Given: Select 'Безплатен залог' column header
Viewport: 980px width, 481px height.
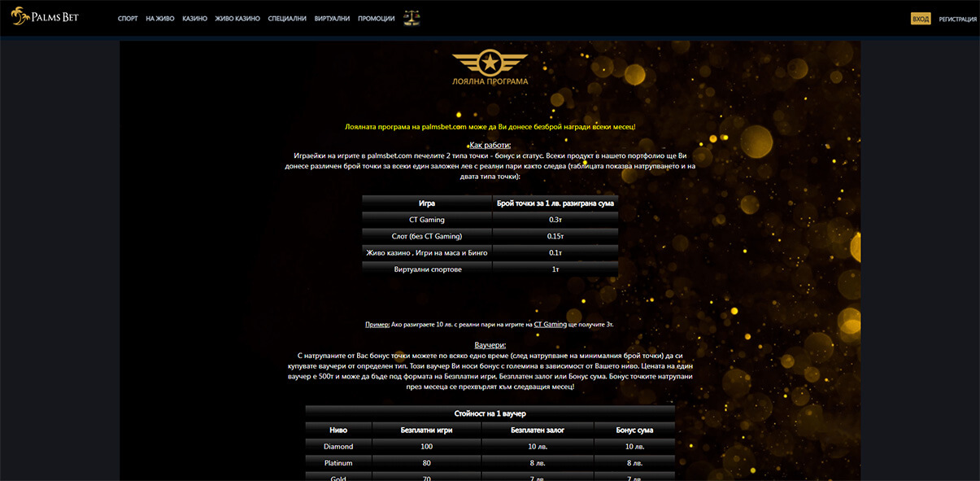Looking at the screenshot, I should click(538, 430).
